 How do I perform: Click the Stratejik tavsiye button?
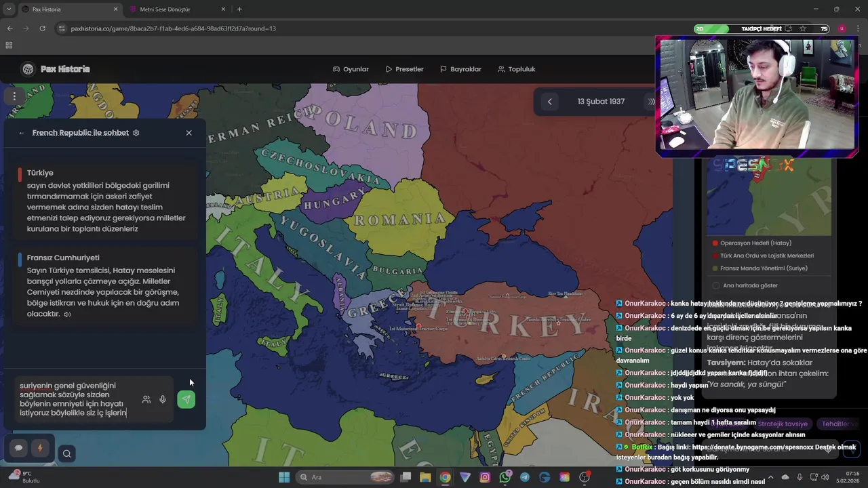tap(783, 424)
